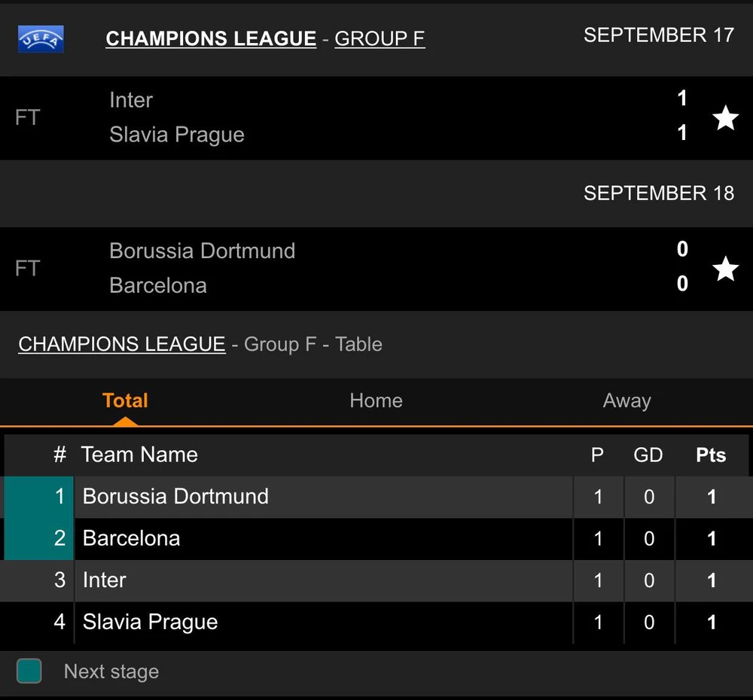The width and height of the screenshot is (753, 700).
Task: Click the teal Next stage color swatch
Action: click(x=29, y=671)
